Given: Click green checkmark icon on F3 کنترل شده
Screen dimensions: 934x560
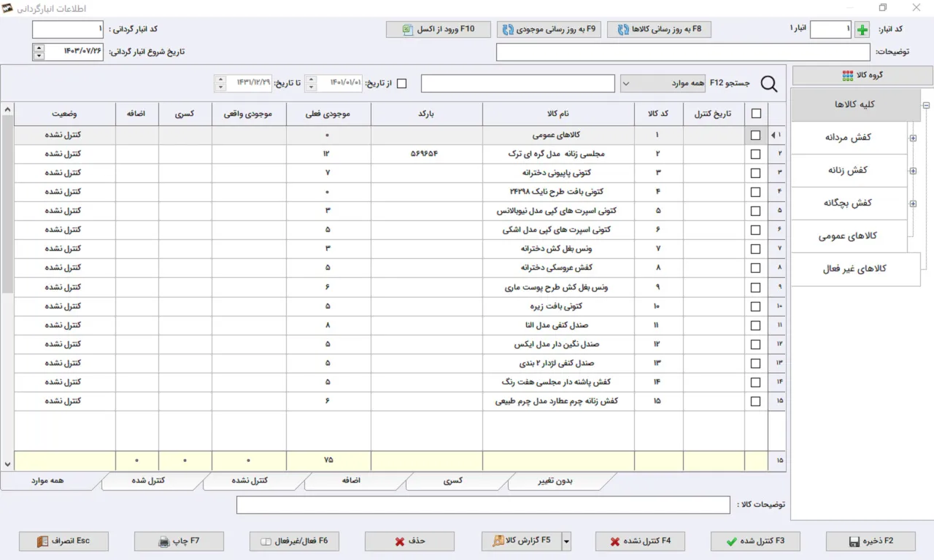Looking at the screenshot, I should click(x=731, y=542).
